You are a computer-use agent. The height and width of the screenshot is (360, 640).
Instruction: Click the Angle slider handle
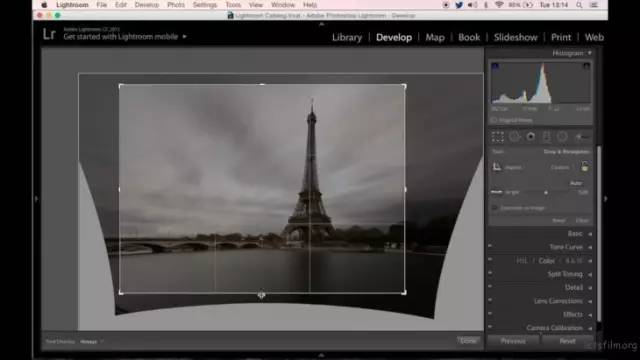(x=546, y=193)
